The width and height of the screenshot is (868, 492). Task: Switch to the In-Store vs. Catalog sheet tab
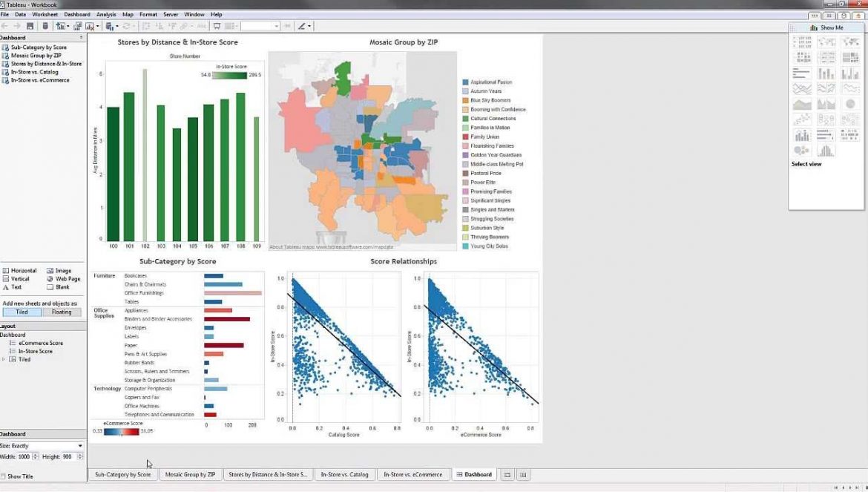(344, 474)
